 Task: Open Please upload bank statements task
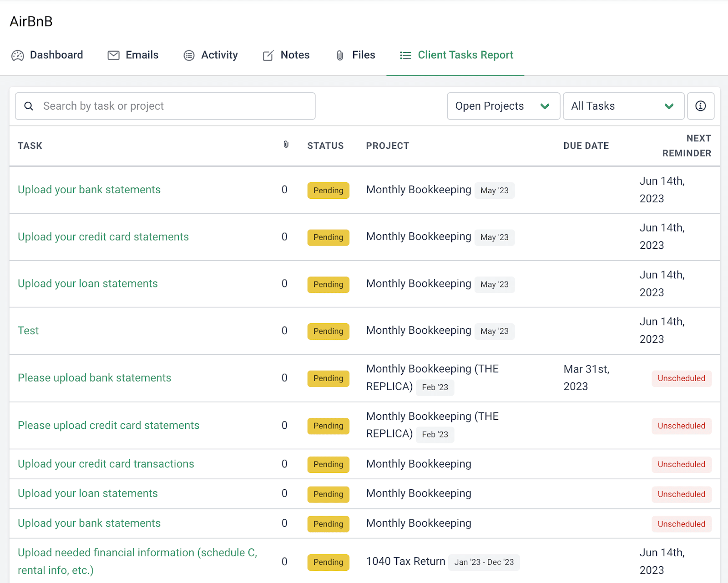(x=95, y=378)
